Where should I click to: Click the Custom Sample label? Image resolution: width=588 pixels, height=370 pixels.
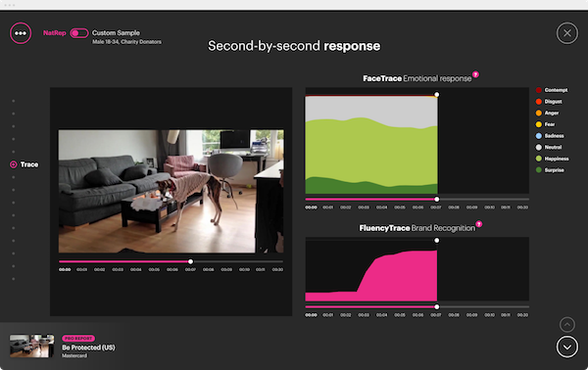pyautogui.click(x=116, y=33)
